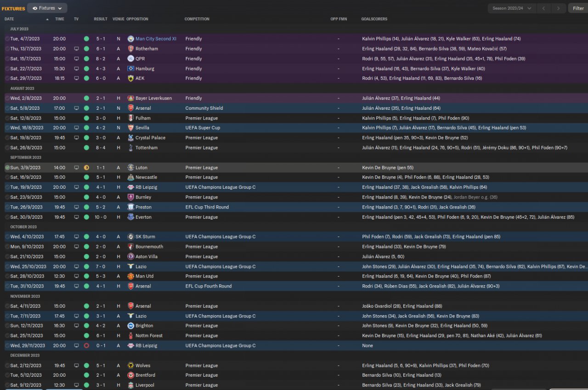Click the Wolves club crest
This screenshot has height=390, width=588.
[130, 366]
